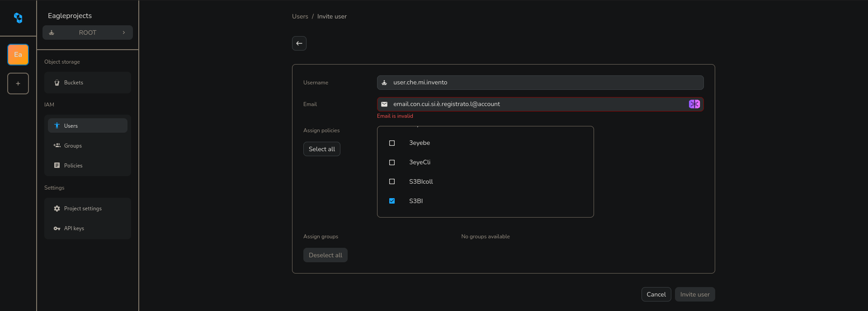Click the plus icon to add a project
The width and height of the screenshot is (868, 311).
point(18,84)
